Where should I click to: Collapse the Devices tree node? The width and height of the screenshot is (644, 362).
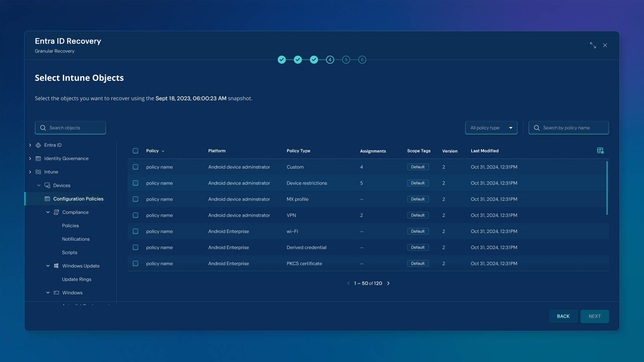pos(39,185)
